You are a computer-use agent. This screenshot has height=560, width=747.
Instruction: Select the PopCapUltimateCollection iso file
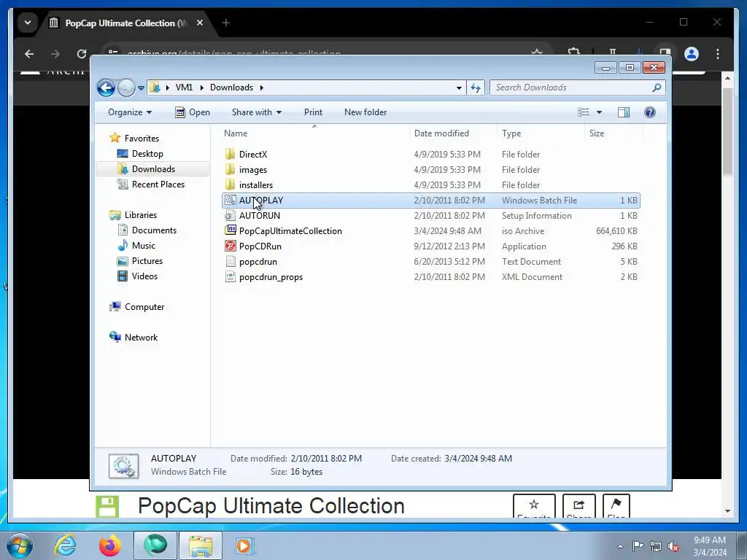tap(430, 231)
